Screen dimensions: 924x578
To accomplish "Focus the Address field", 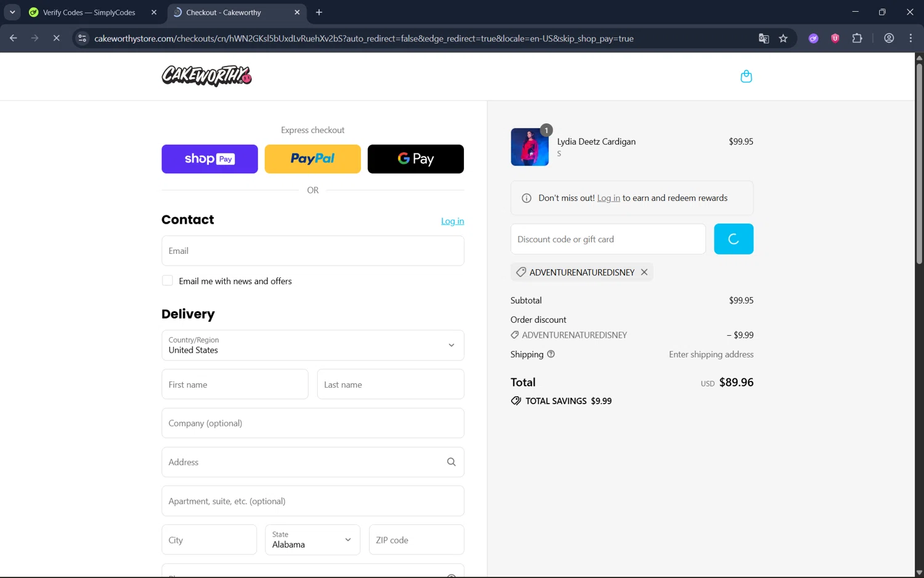I will [x=313, y=462].
